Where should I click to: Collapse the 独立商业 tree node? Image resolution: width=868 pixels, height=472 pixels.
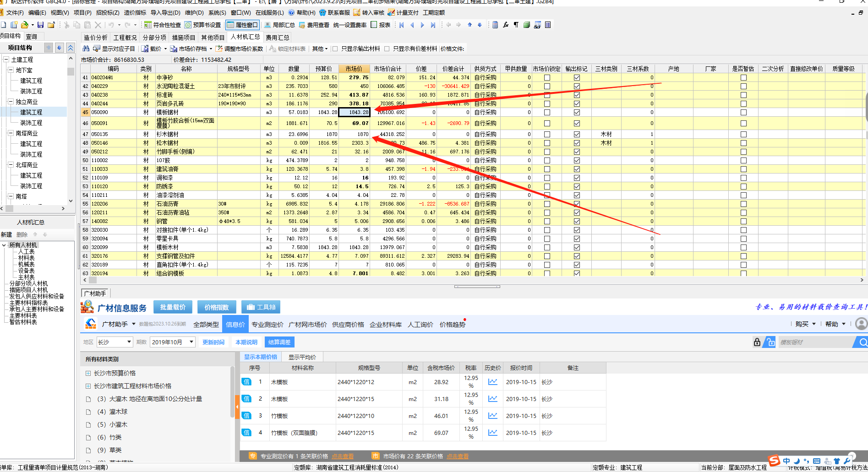11,102
